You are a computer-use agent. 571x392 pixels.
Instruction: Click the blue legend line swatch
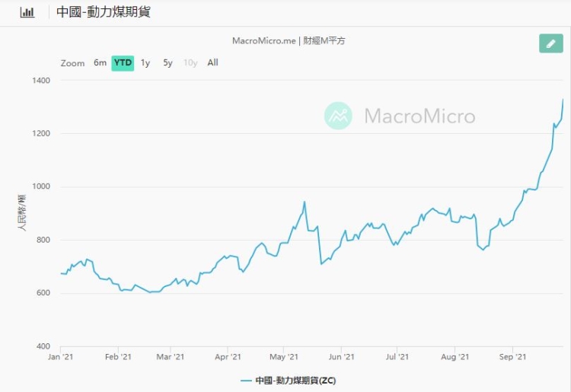(x=246, y=380)
